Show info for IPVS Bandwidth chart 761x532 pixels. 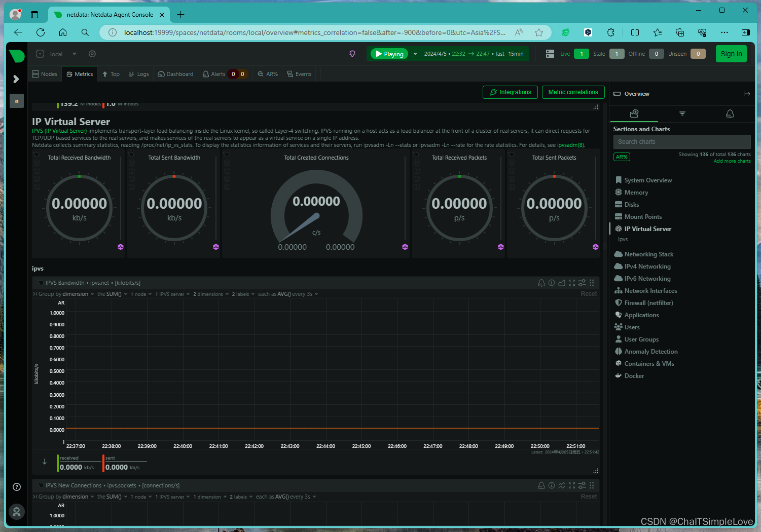pos(552,283)
